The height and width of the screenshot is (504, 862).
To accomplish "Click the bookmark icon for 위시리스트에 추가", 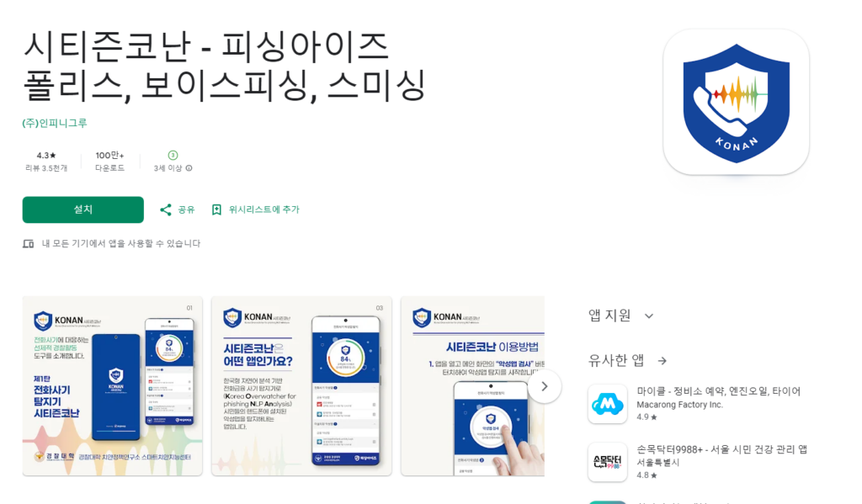I will (216, 210).
